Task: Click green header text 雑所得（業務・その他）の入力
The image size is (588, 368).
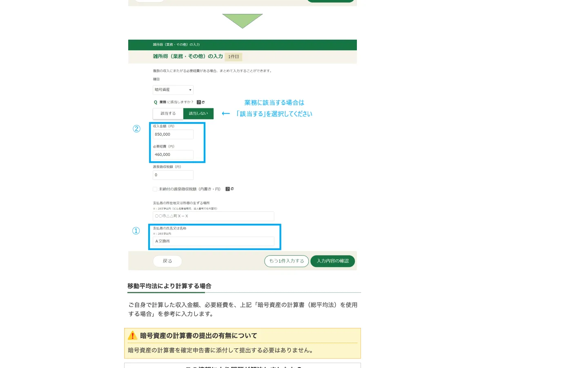Action: 176,45
